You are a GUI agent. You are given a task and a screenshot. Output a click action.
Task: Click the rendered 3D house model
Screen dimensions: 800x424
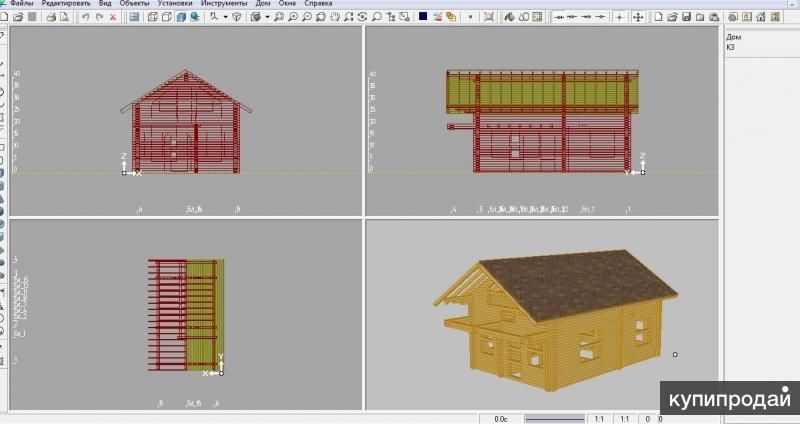556,319
